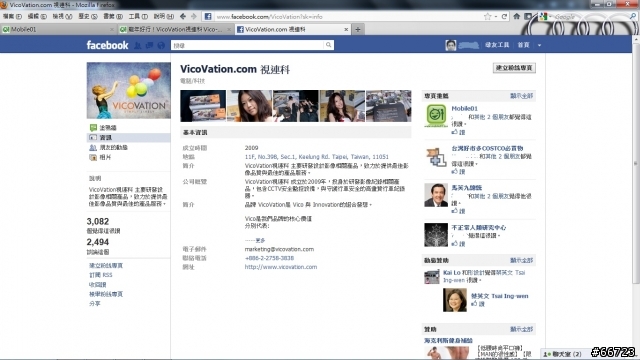Open 蔡英文 Tsai Ing-wen page link
Viewport: 640px width, 360px height.
[x=500, y=296]
